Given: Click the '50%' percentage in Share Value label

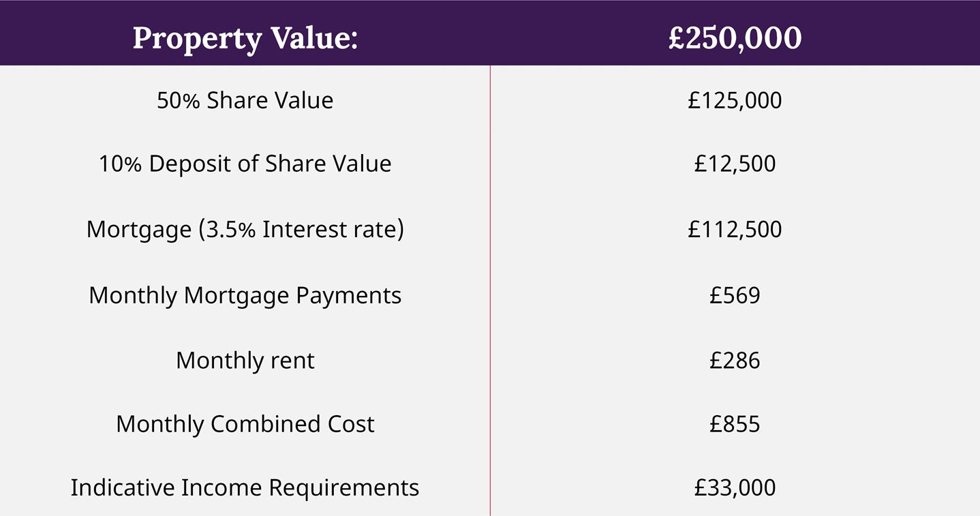Looking at the screenshot, I should (x=179, y=100).
